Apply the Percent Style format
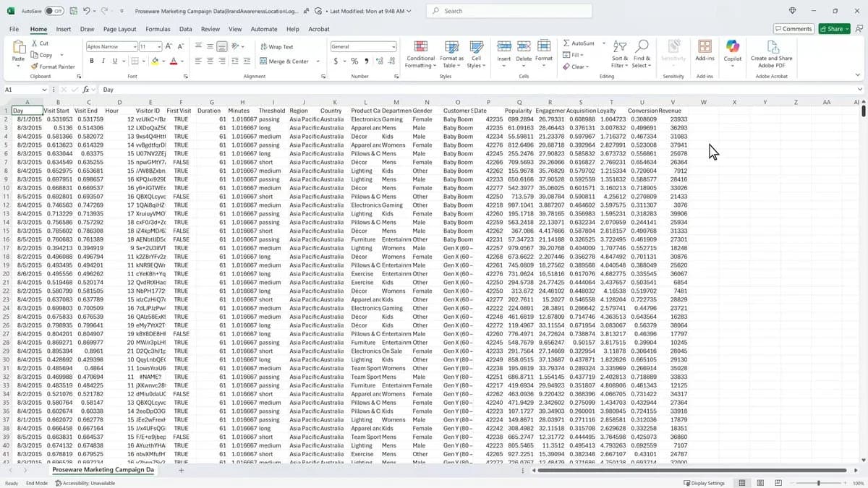The width and height of the screenshot is (868, 488). [x=354, y=62]
